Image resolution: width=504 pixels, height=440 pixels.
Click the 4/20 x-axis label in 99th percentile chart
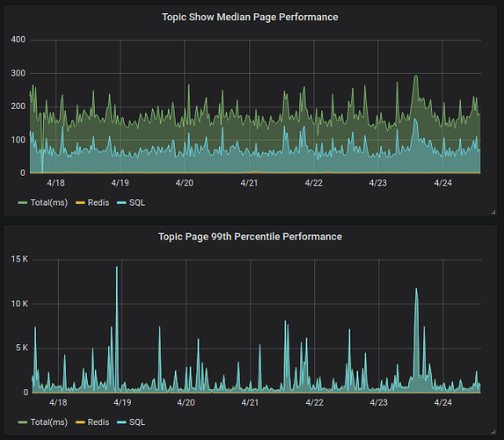pos(186,402)
